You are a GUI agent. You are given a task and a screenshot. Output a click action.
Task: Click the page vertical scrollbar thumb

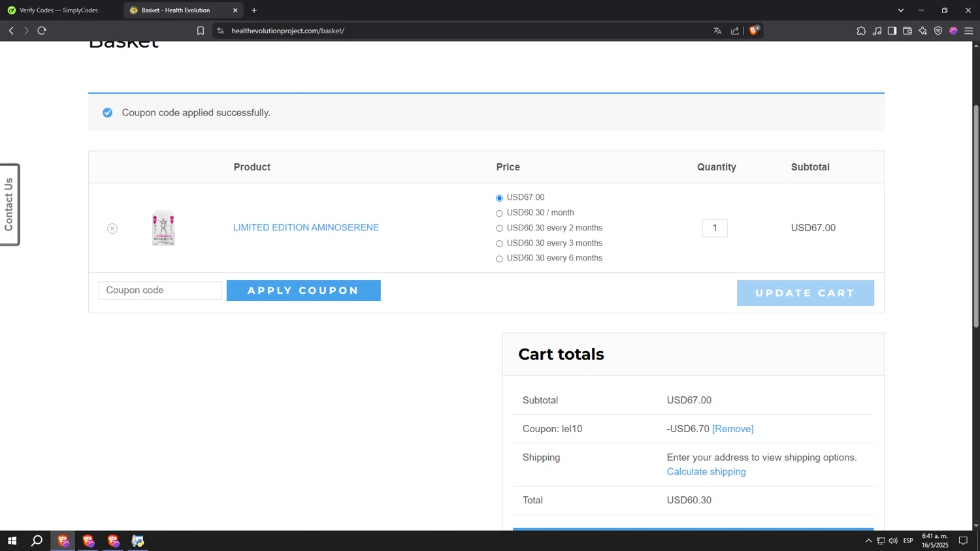coord(976,216)
